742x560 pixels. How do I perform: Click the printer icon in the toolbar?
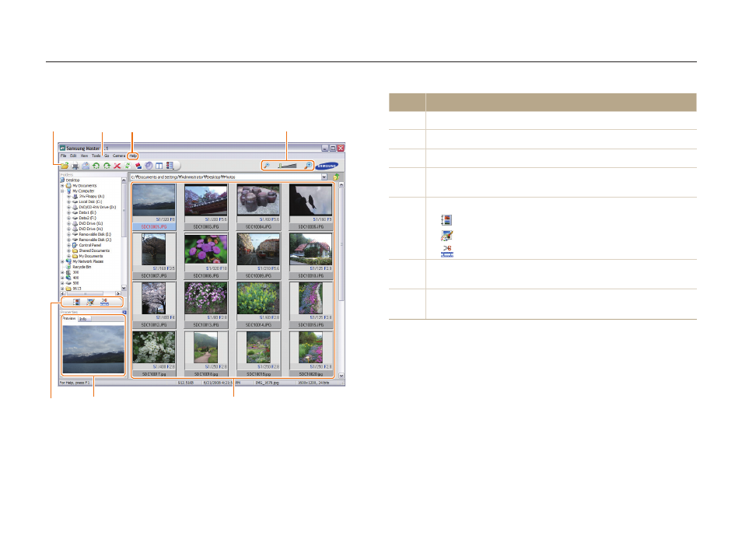[75, 166]
